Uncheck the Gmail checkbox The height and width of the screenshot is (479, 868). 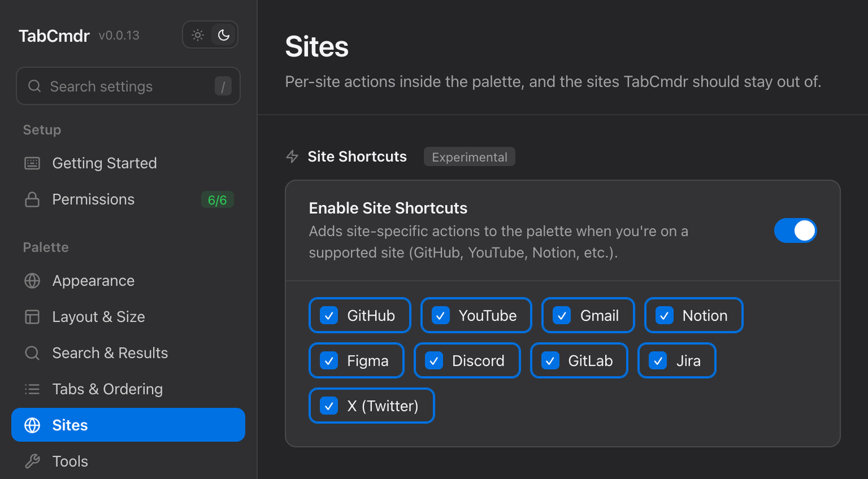coord(562,315)
